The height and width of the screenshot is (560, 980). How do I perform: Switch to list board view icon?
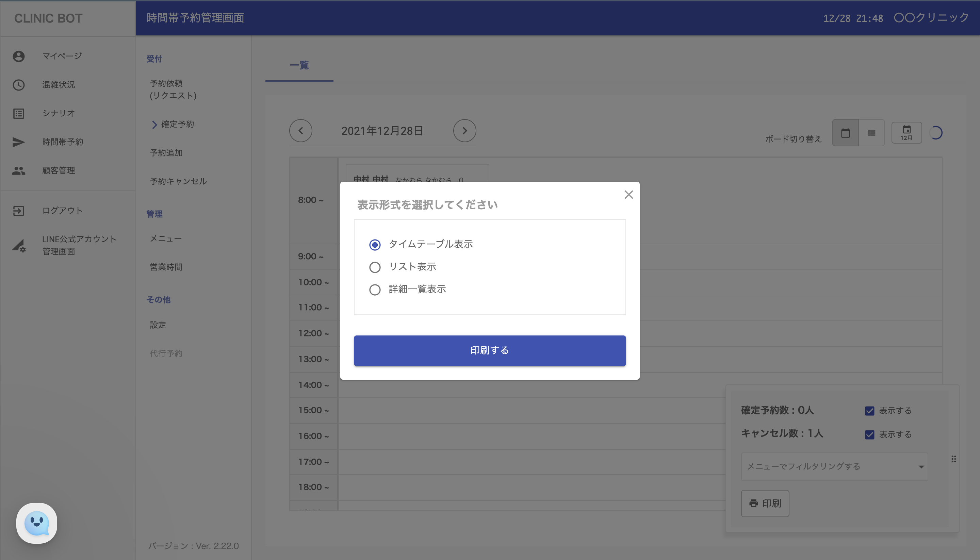click(x=871, y=133)
